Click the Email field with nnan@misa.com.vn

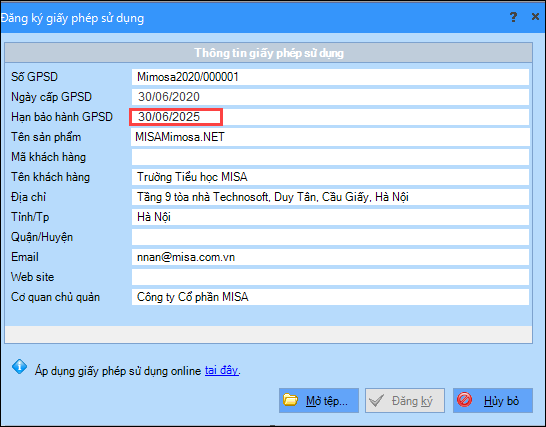coord(330,257)
